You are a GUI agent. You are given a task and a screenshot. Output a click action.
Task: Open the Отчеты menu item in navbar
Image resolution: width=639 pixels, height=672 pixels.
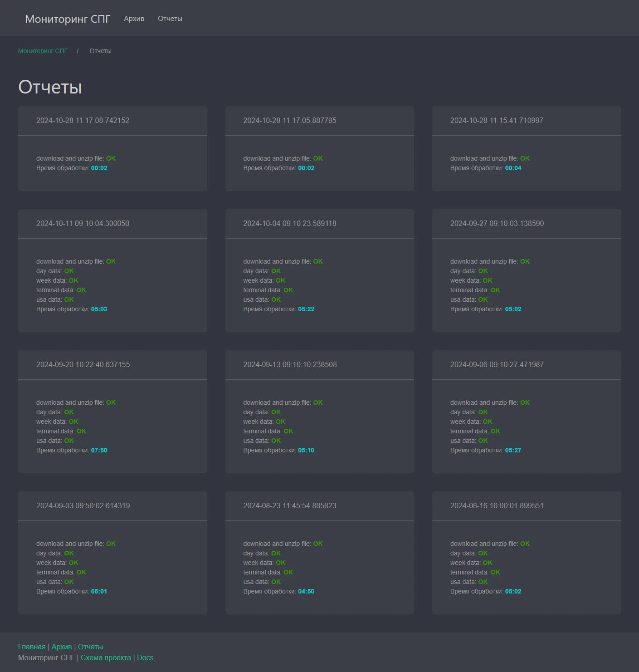click(x=170, y=19)
